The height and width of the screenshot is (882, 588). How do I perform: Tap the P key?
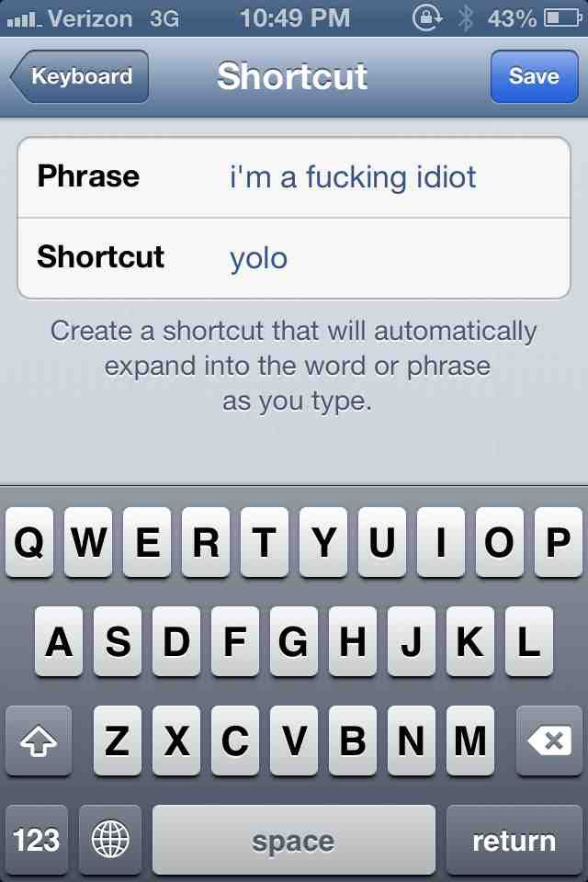click(559, 542)
